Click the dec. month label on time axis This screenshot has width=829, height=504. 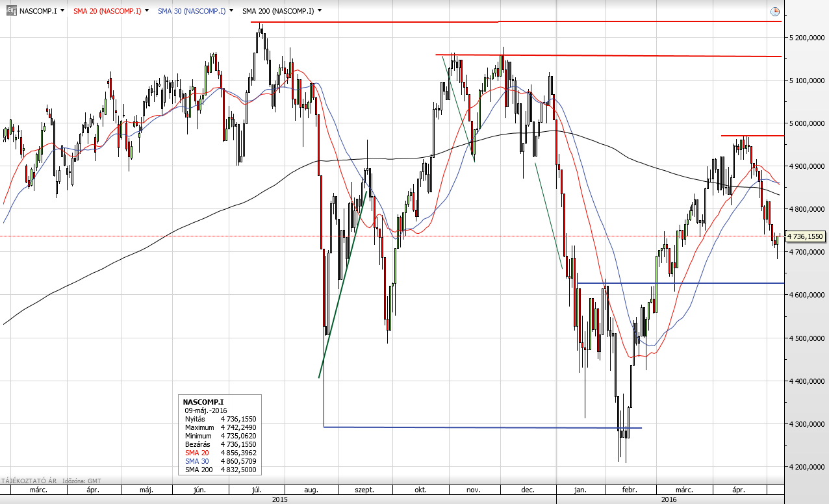tap(528, 490)
